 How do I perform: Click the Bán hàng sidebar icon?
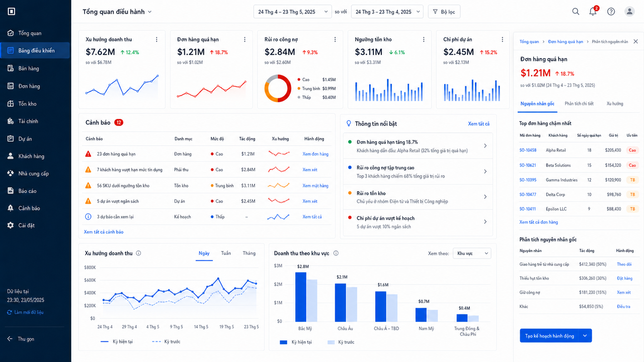(11, 68)
